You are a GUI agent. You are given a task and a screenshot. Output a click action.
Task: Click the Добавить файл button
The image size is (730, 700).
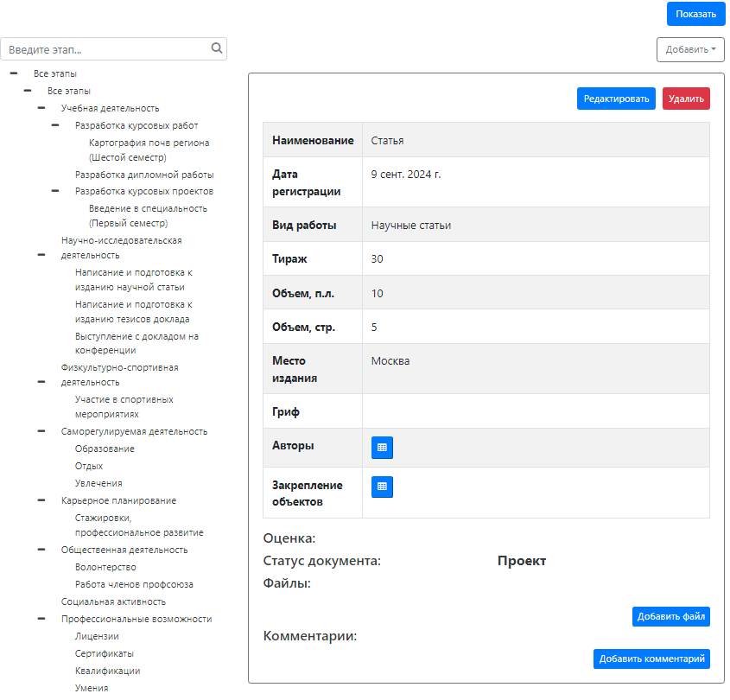[x=671, y=617]
